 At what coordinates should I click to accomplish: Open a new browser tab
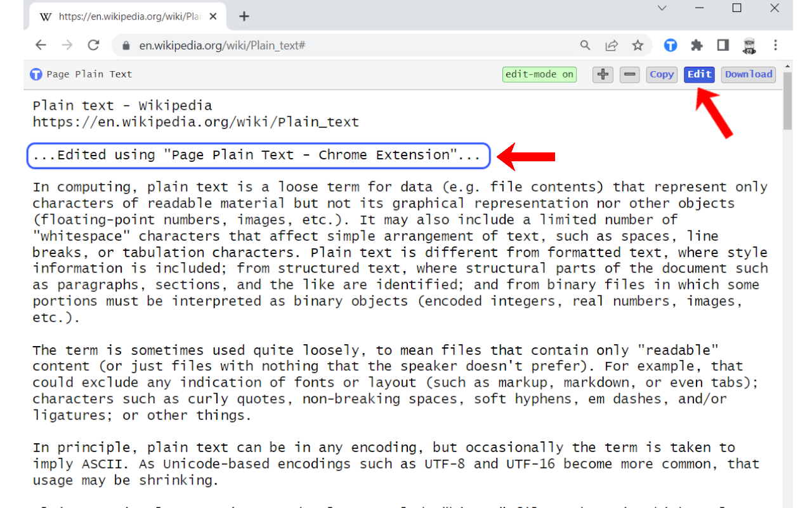(x=244, y=17)
